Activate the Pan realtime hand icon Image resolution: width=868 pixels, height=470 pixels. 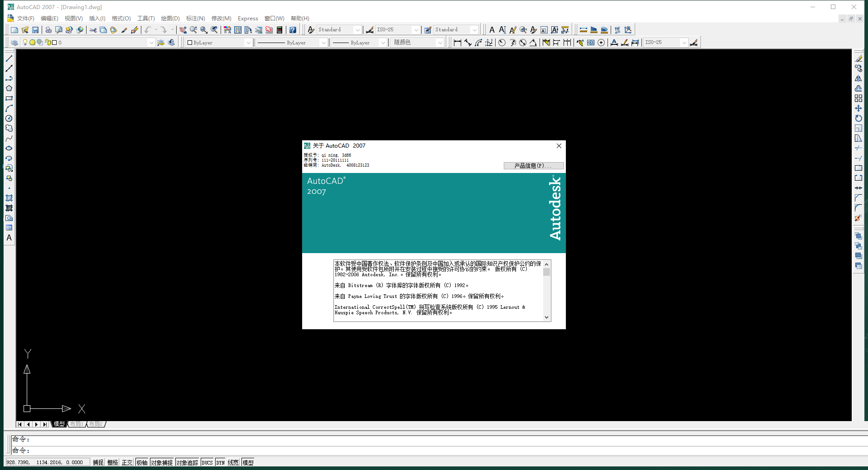click(x=183, y=30)
